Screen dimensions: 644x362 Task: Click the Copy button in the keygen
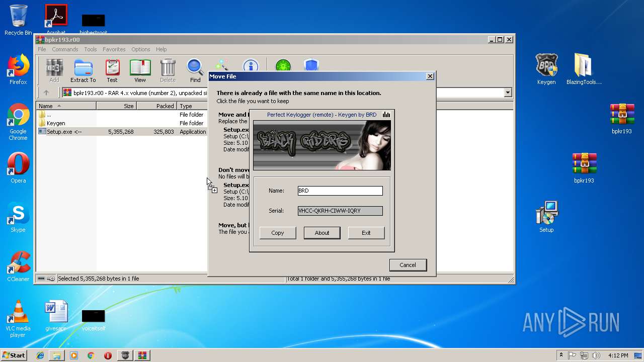pos(278,233)
